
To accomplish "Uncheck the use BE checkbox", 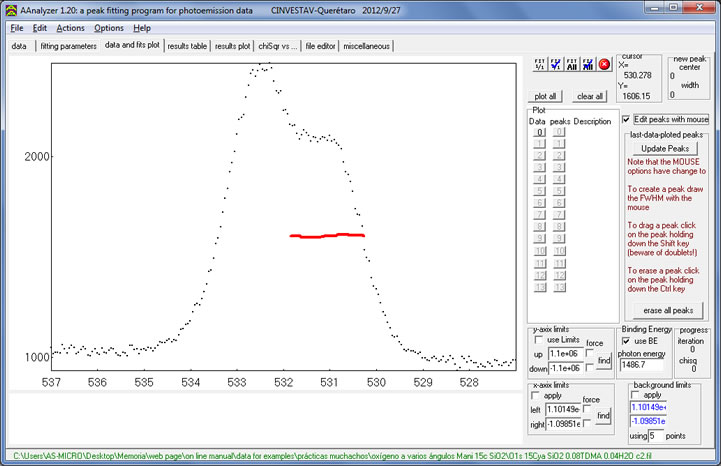I will tap(627, 340).
